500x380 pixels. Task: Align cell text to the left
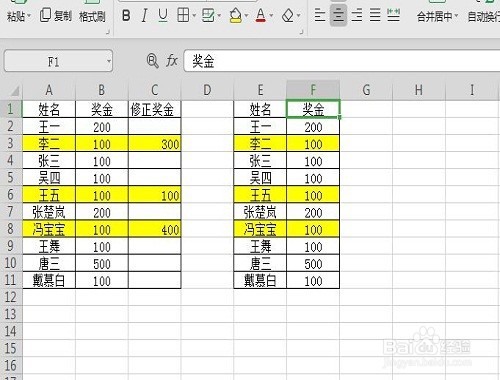320,15
